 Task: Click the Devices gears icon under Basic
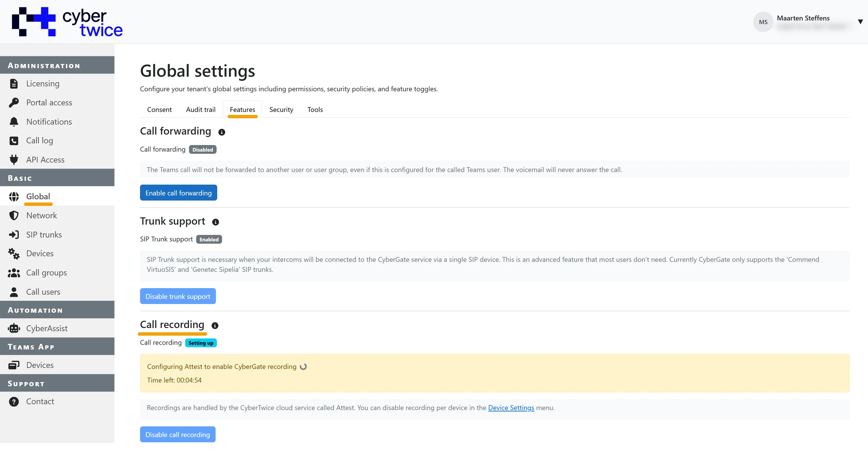(x=14, y=254)
